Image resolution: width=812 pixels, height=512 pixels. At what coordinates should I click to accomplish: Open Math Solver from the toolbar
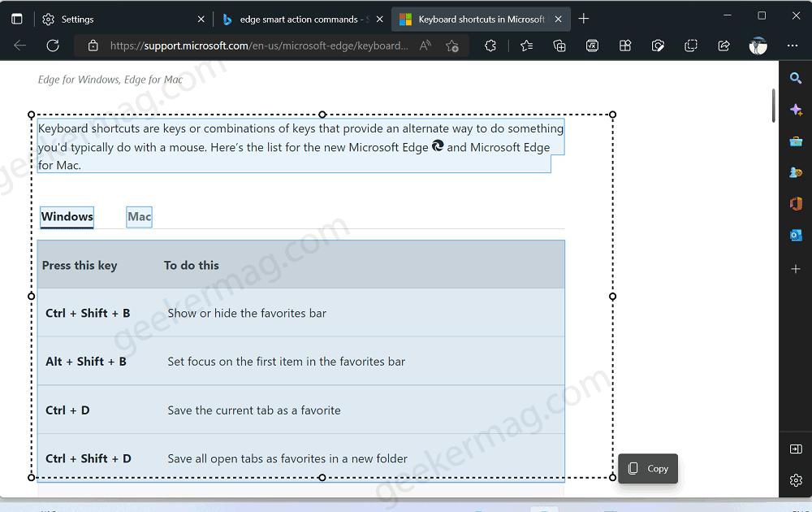tap(592, 46)
